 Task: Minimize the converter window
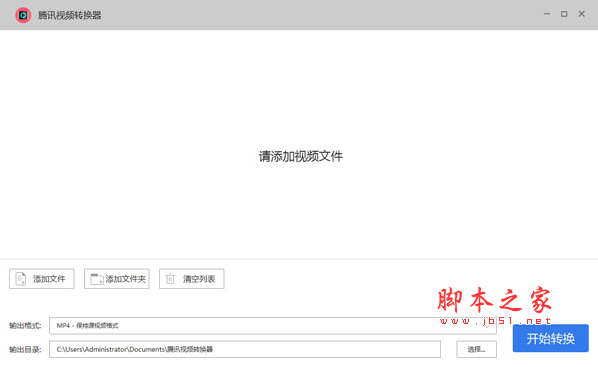point(547,14)
